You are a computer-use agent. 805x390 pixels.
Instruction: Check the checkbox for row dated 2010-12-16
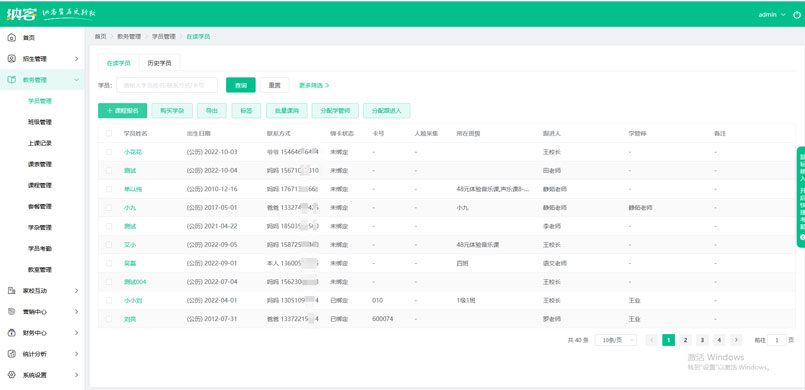[x=108, y=189]
